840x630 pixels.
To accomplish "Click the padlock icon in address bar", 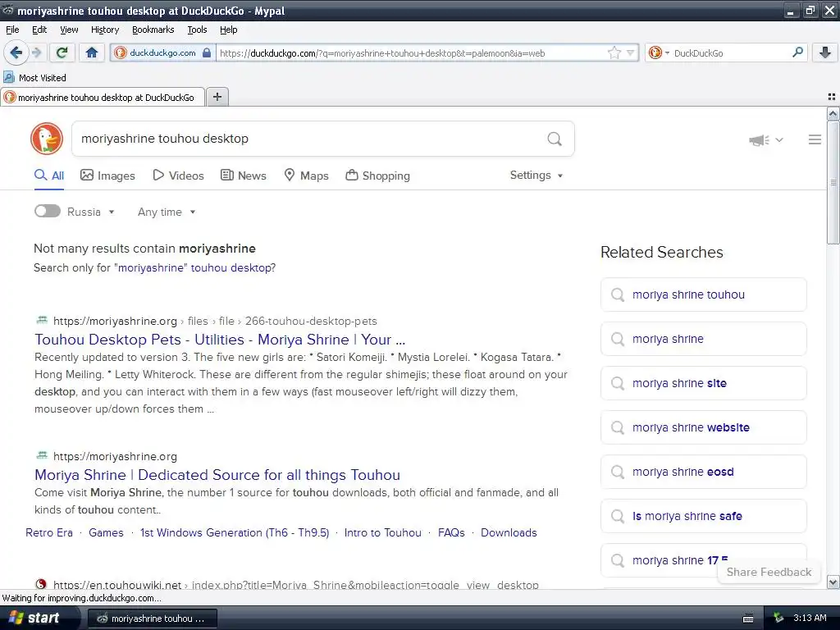I will pos(207,52).
